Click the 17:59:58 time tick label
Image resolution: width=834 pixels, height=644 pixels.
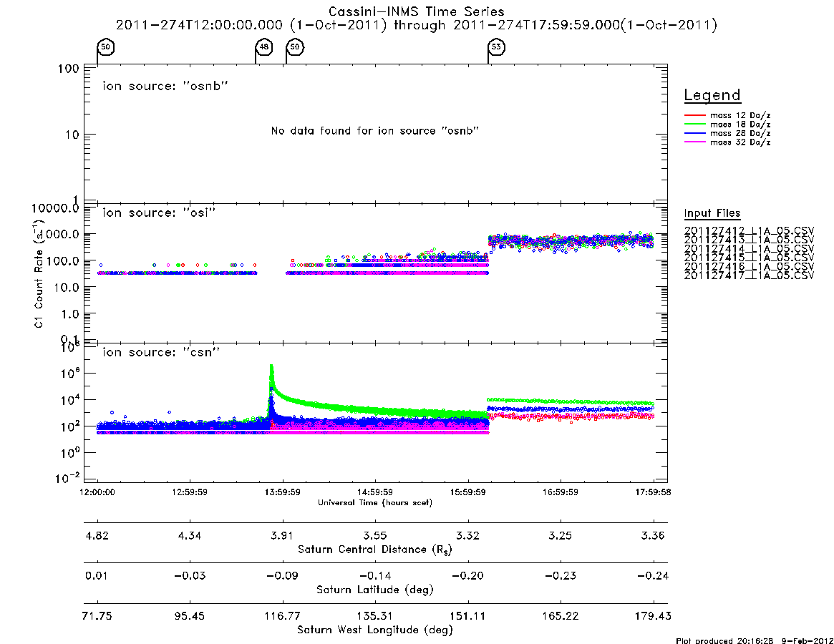(653, 492)
